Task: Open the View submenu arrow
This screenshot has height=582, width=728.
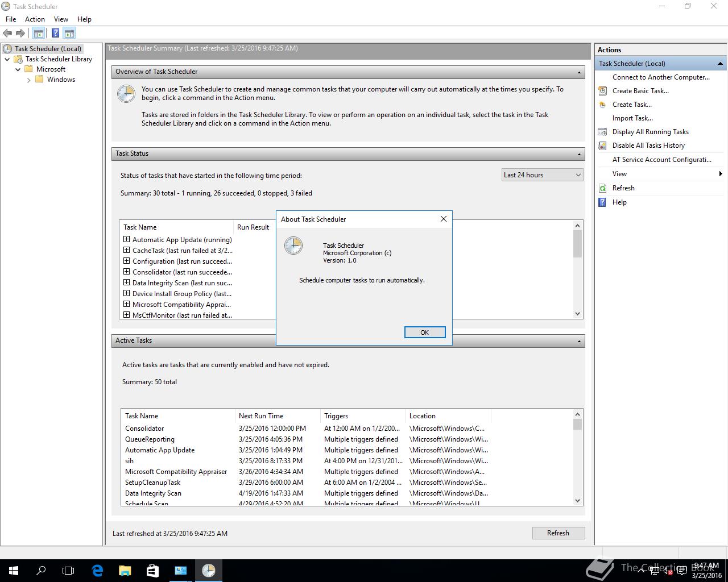Action: 721,174
